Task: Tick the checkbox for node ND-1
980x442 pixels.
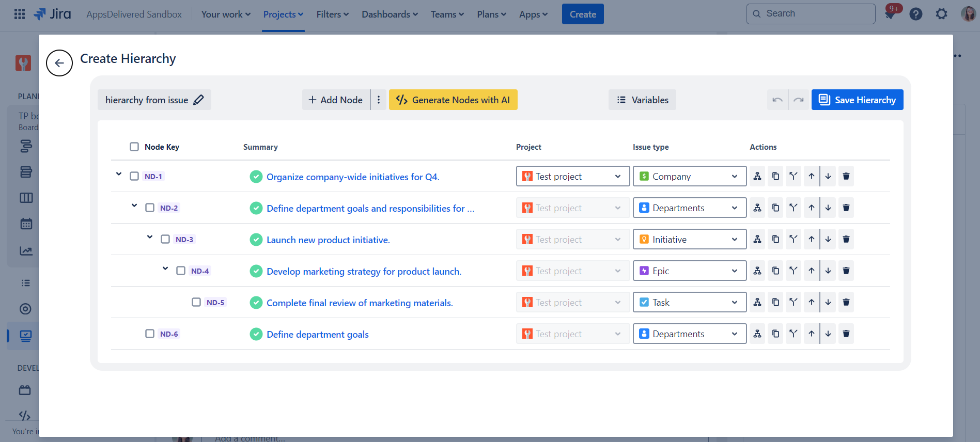Action: click(x=134, y=177)
